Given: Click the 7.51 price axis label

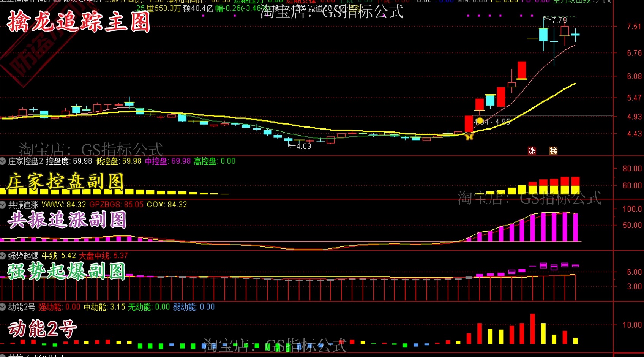Looking at the screenshot, I should [x=634, y=27].
